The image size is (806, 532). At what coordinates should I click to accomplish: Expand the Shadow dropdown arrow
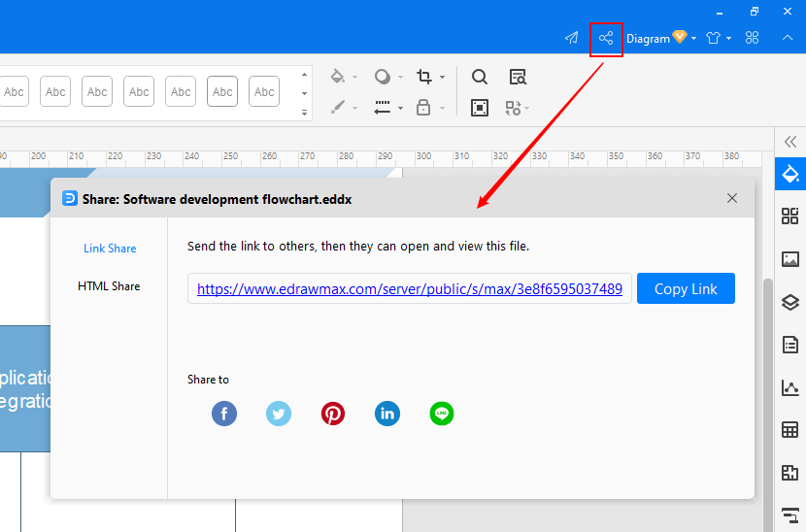400,78
